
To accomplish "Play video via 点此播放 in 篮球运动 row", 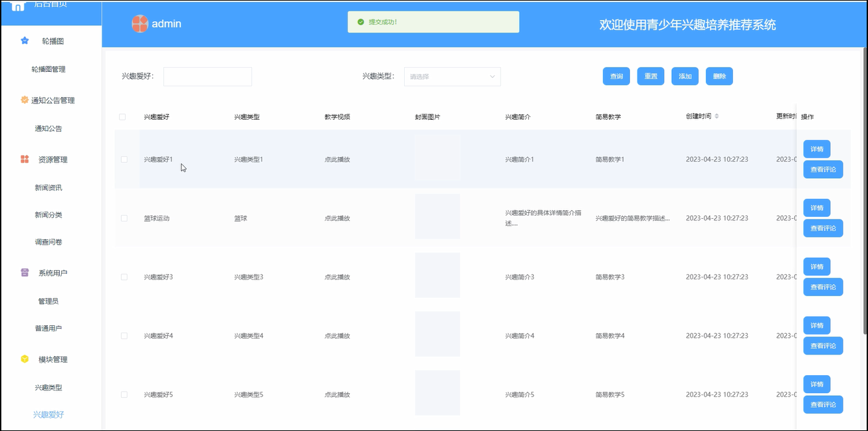I will pos(337,218).
